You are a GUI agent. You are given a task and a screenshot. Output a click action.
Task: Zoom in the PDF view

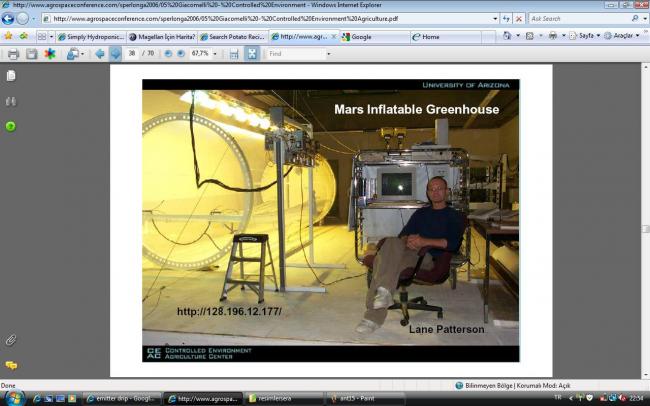click(181, 54)
